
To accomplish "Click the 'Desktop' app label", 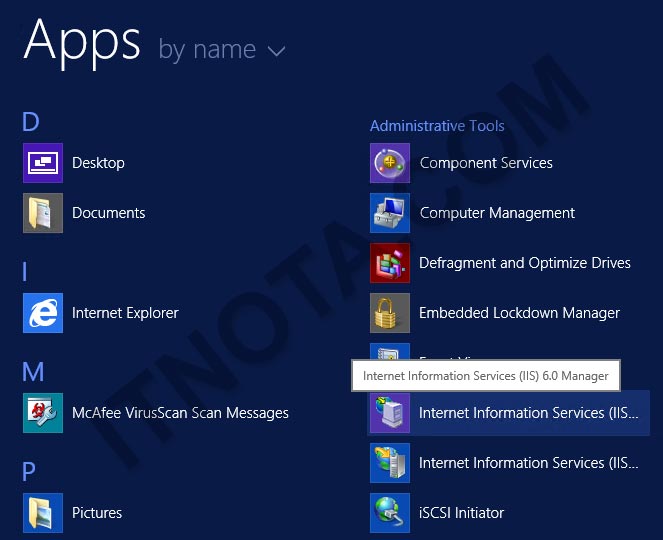I will [98, 163].
